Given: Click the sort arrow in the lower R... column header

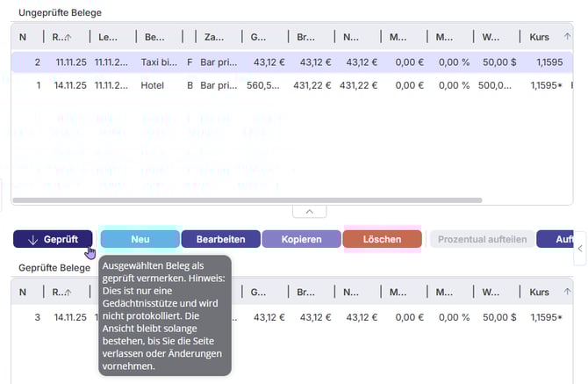Looking at the screenshot, I should pyautogui.click(x=68, y=292).
